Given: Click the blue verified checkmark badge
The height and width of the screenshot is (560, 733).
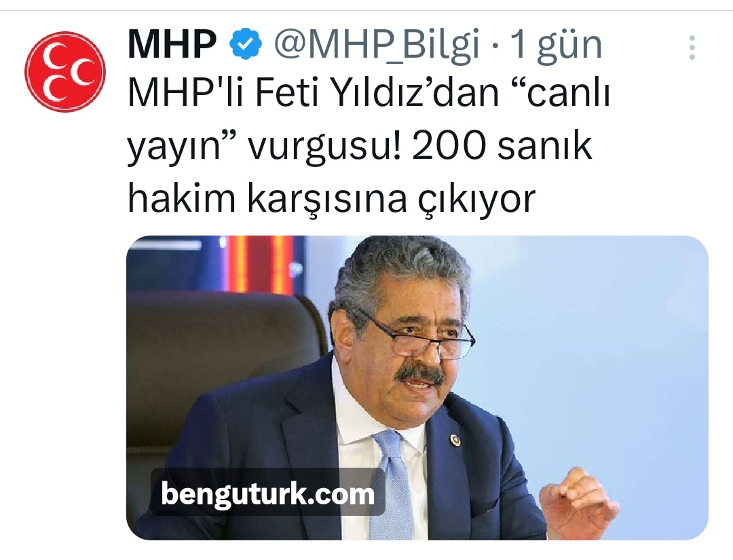Looking at the screenshot, I should (x=246, y=44).
